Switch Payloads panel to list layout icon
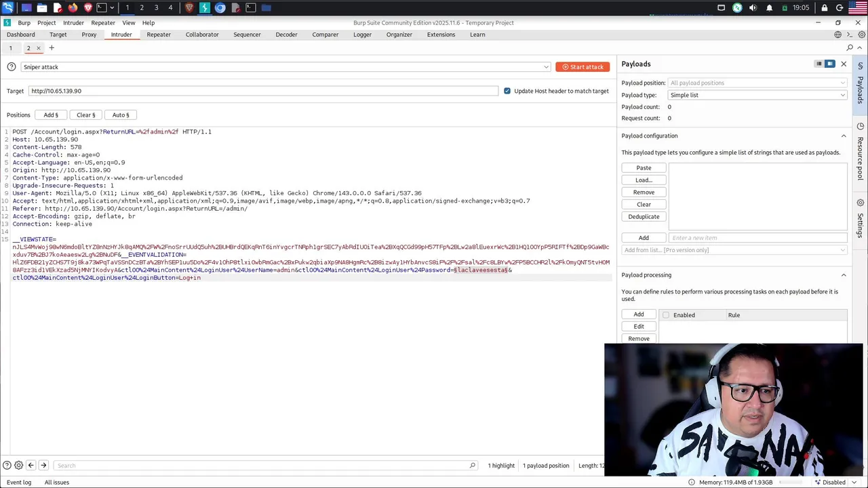This screenshot has width=868, height=488. point(819,64)
